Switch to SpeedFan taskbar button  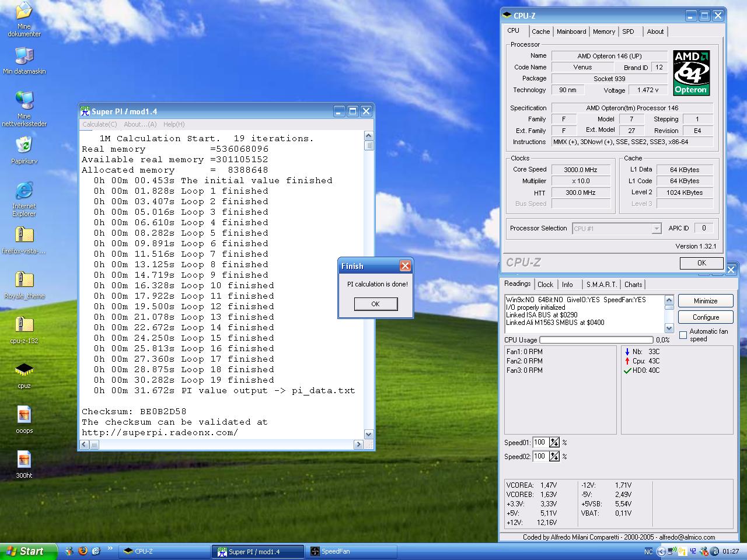[351, 551]
